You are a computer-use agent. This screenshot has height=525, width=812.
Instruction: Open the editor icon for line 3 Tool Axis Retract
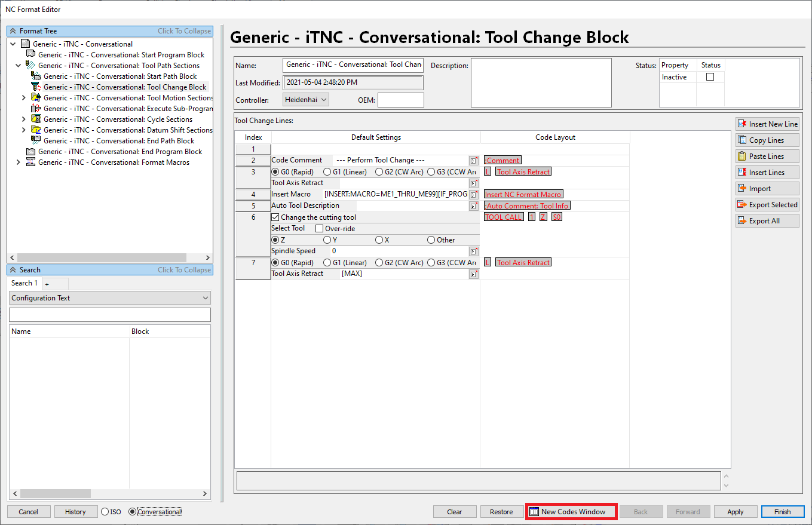473,183
